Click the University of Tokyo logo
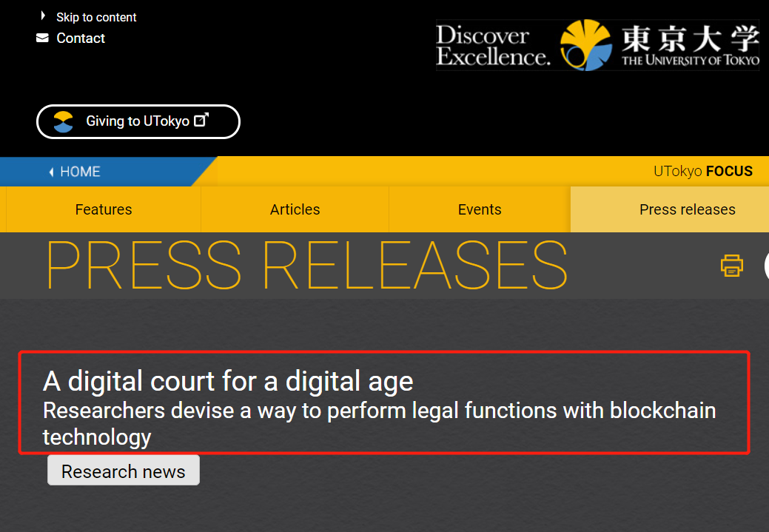This screenshot has width=769, height=532. (x=659, y=45)
